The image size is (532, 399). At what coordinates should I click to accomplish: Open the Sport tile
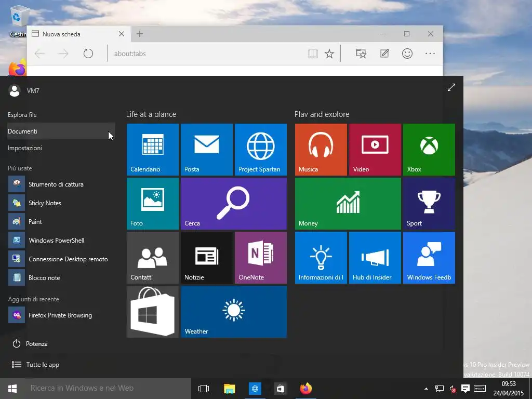[429, 204]
